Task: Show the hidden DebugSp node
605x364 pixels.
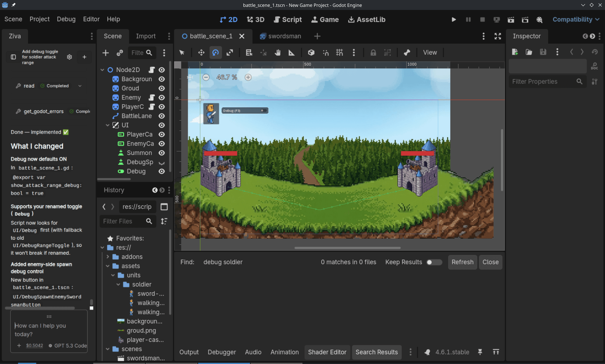Action: [x=162, y=162]
